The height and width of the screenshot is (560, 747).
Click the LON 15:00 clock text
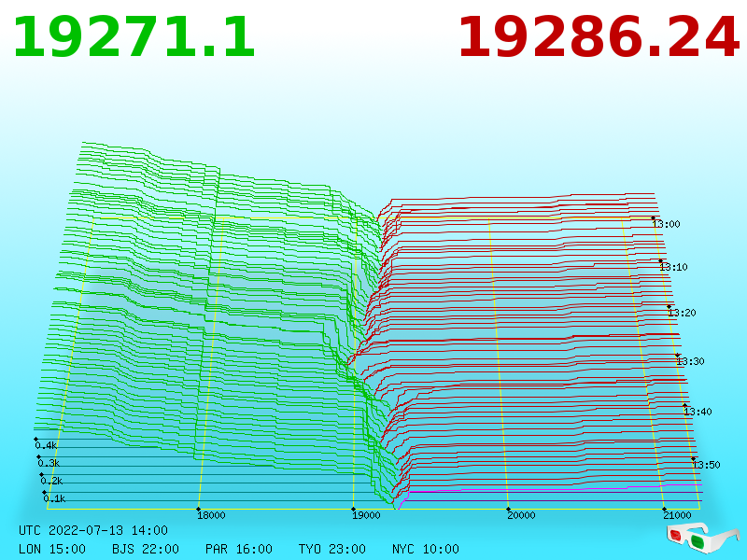pyautogui.click(x=52, y=549)
